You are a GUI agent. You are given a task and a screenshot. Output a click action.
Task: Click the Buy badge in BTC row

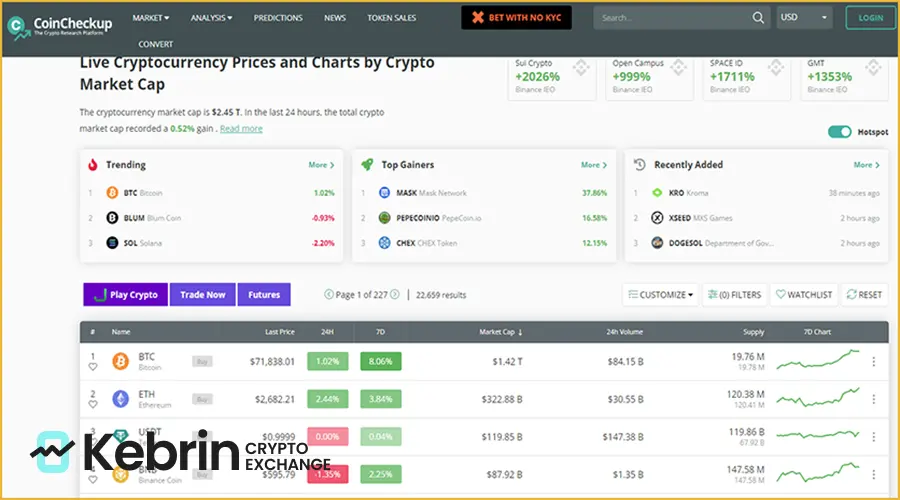pos(202,362)
